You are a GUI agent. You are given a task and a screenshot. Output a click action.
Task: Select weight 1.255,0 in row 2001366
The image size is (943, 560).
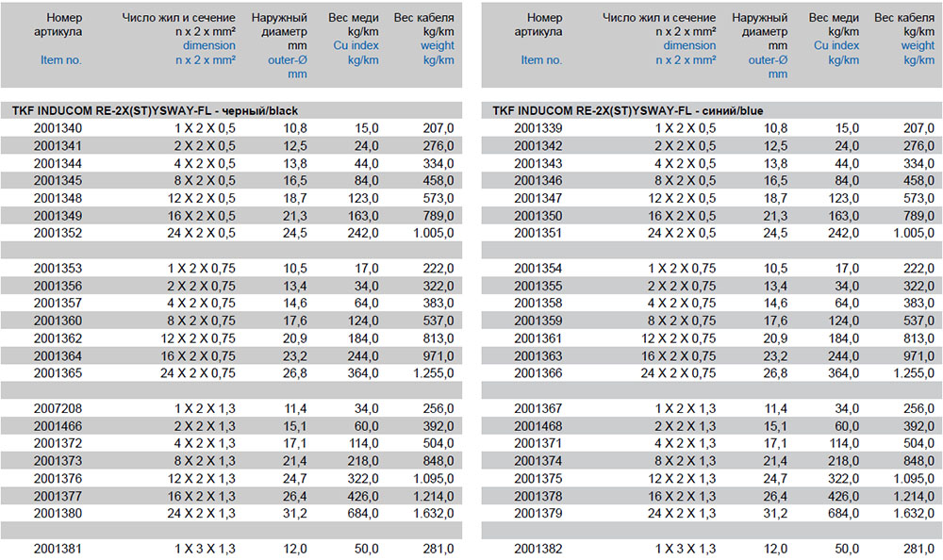[914, 373]
